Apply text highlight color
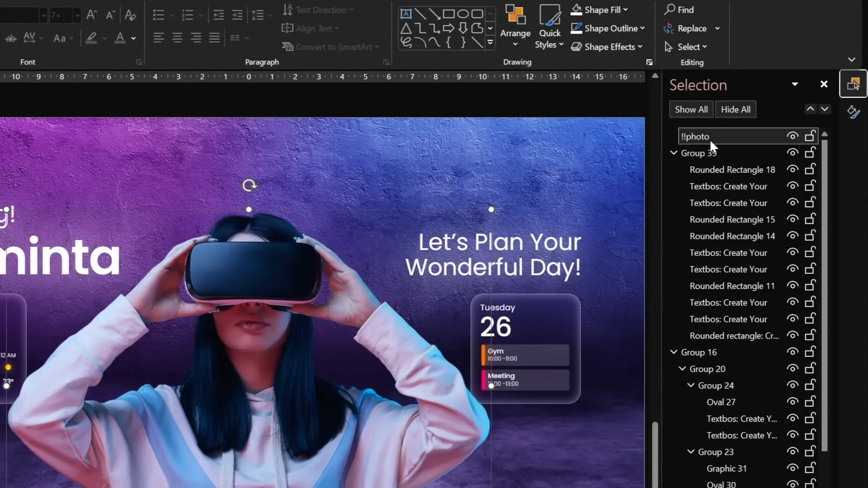 pos(91,38)
